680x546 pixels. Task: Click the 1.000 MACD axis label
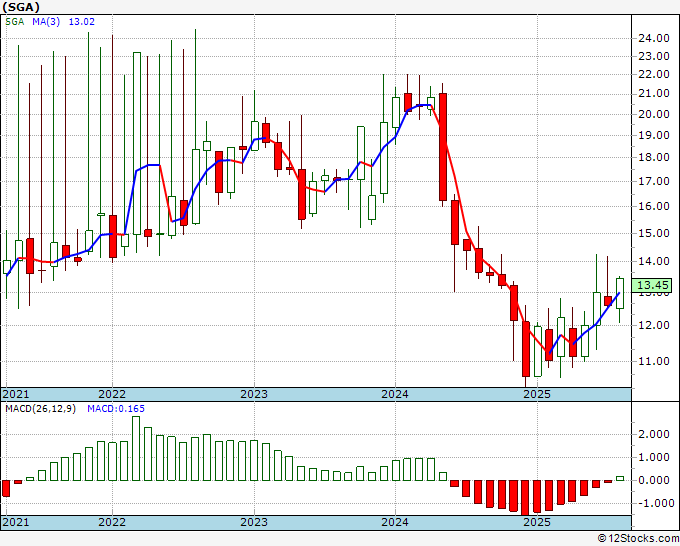(654, 457)
